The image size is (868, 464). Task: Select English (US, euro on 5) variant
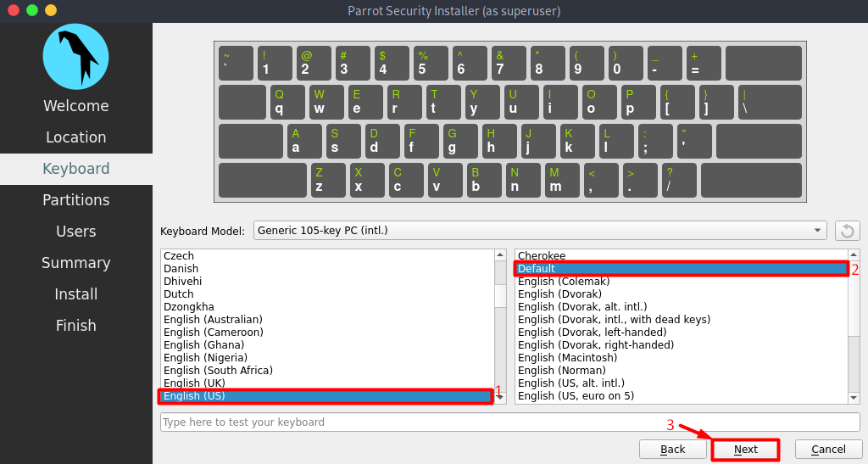pyautogui.click(x=682, y=396)
